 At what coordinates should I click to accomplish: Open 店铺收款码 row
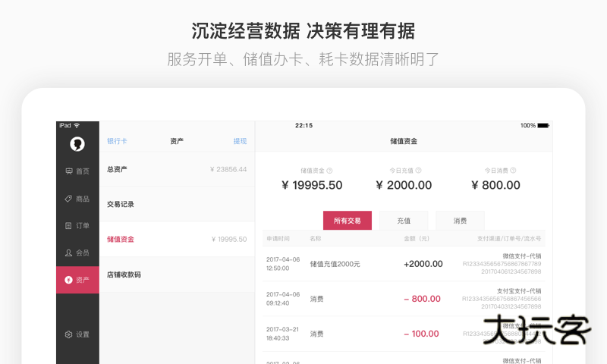coord(177,275)
